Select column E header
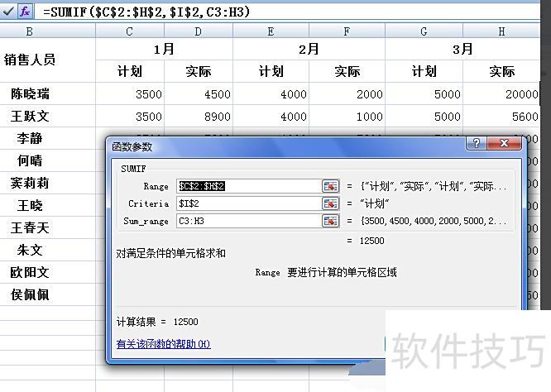Image resolution: width=551 pixels, height=392 pixels. coord(271,31)
